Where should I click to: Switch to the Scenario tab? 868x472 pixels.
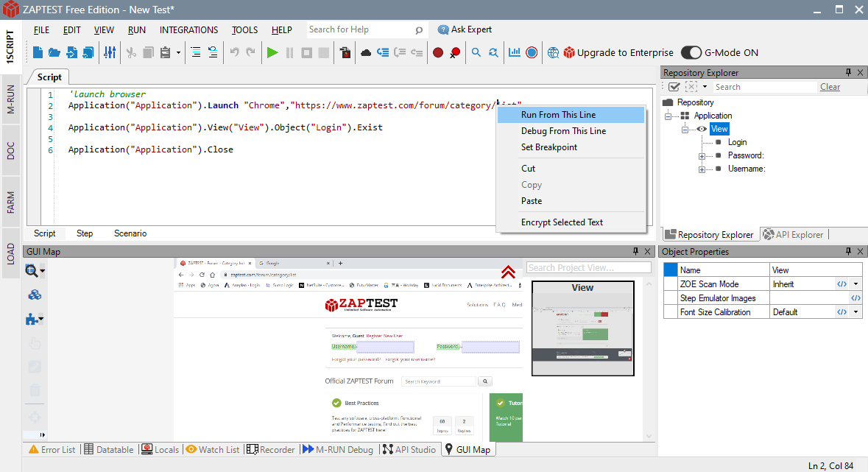130,233
